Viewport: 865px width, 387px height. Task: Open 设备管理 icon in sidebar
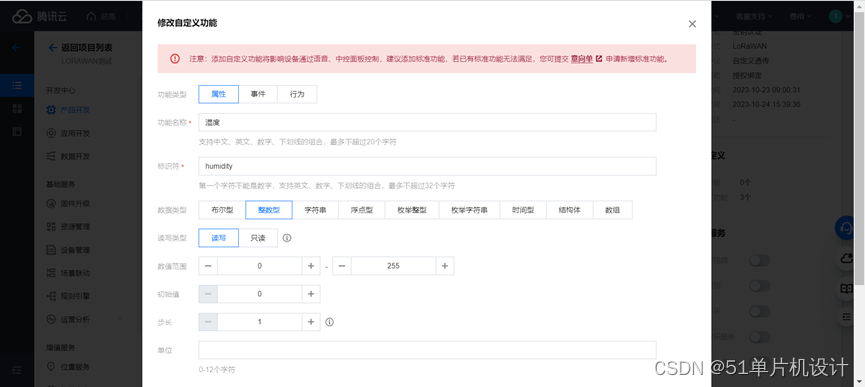[51, 250]
